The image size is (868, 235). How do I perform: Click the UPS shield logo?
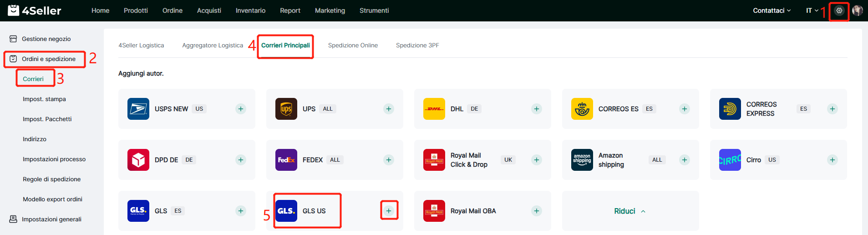[x=286, y=109]
